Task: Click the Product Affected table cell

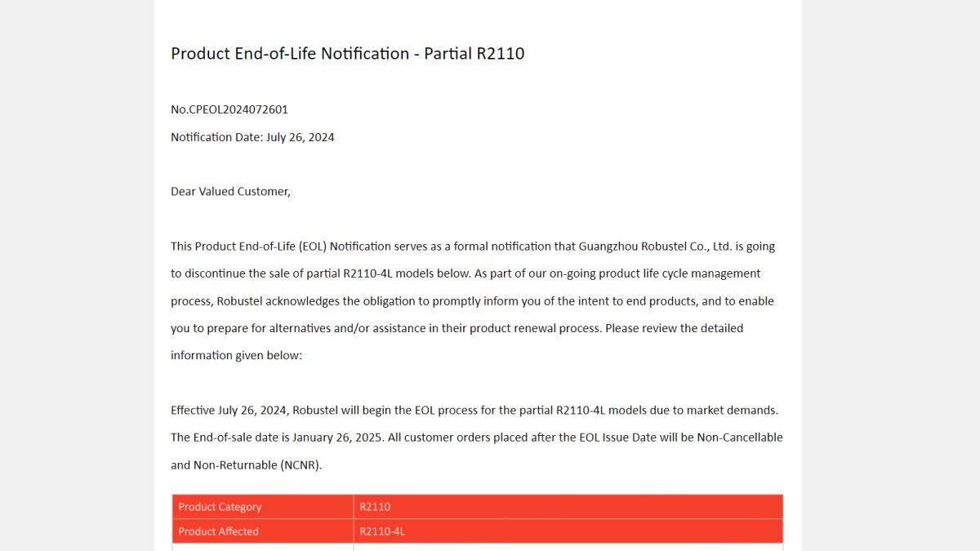Action: click(263, 531)
